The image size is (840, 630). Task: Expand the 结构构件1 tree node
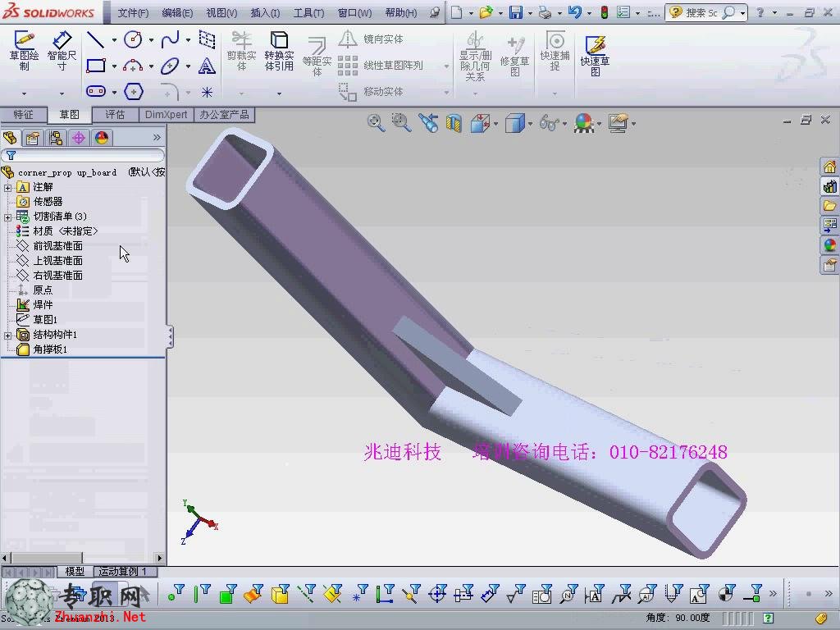pos(7,336)
